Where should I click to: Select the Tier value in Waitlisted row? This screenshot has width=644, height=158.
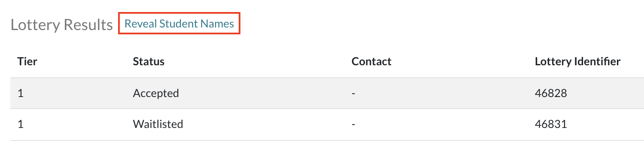(x=21, y=124)
